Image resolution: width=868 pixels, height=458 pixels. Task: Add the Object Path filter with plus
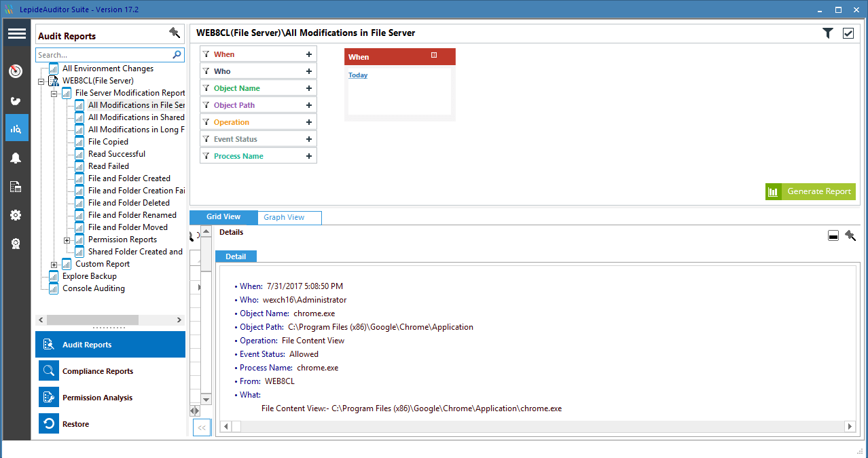tap(308, 105)
